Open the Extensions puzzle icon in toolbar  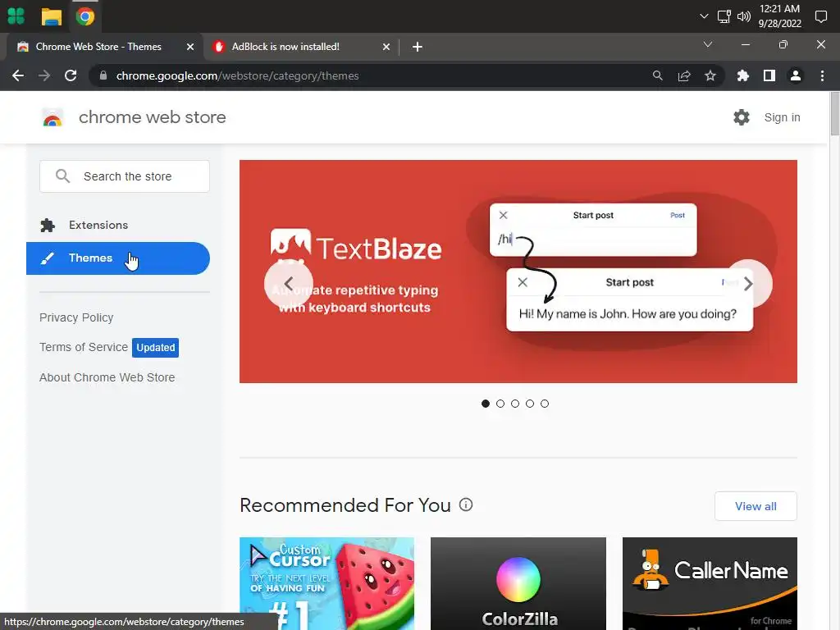[x=742, y=75]
